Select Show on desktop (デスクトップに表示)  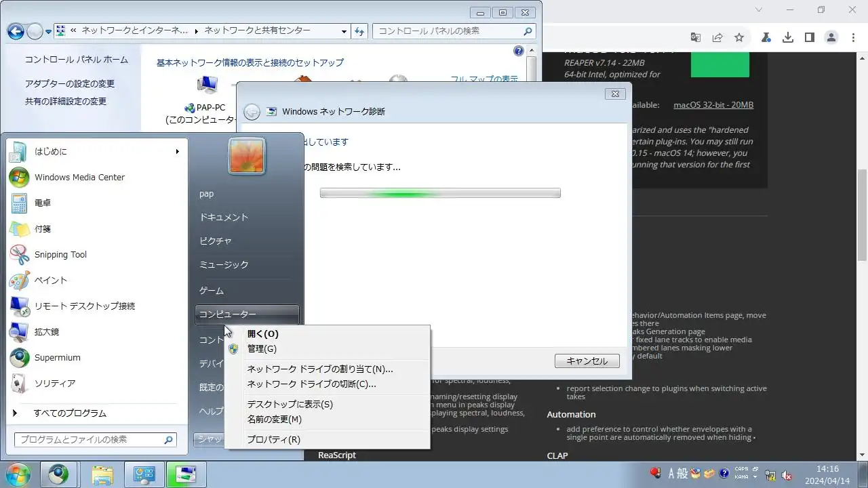(x=327, y=404)
